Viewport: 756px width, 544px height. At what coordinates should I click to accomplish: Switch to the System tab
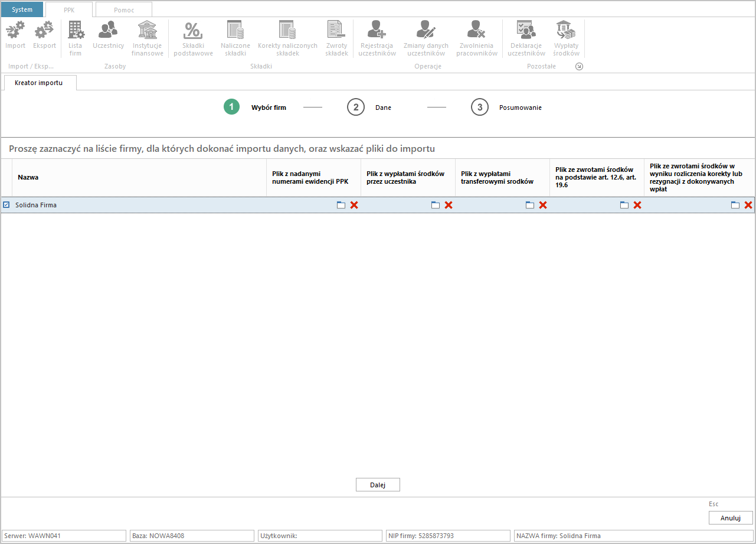coord(22,9)
